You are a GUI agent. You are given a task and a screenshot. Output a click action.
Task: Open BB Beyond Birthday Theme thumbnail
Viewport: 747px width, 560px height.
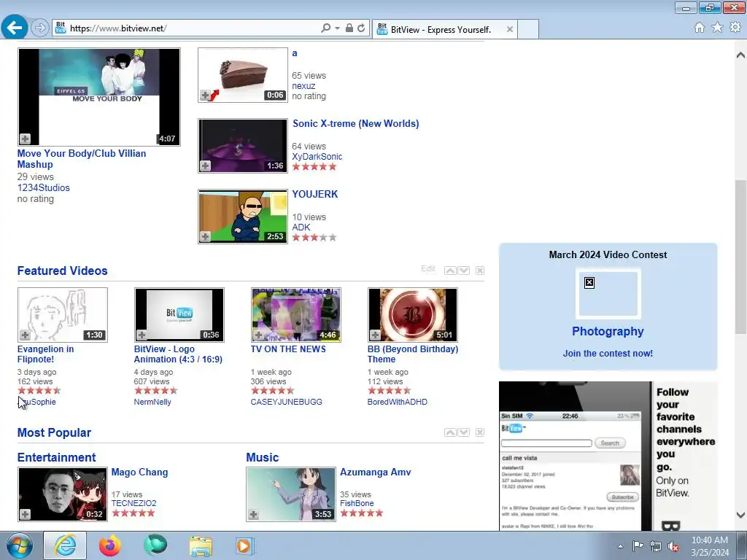click(413, 315)
